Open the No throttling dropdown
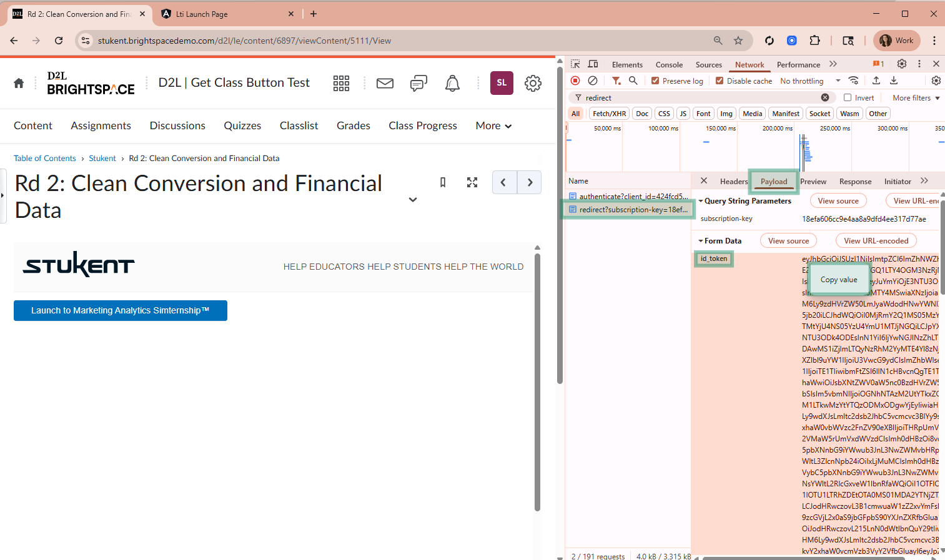The width and height of the screenshot is (945, 560). click(810, 81)
